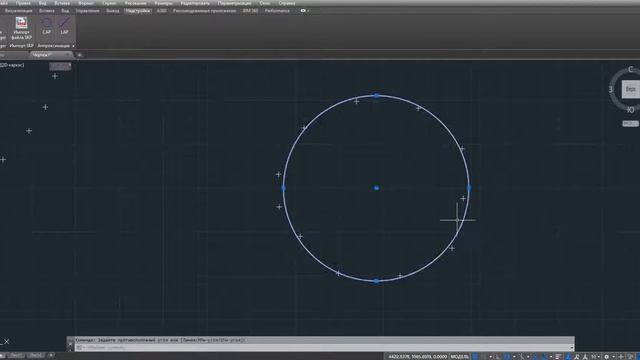This screenshot has width=640, height=360.
Task: Expand the Аппроксимация panel dropdown
Action: (73, 46)
